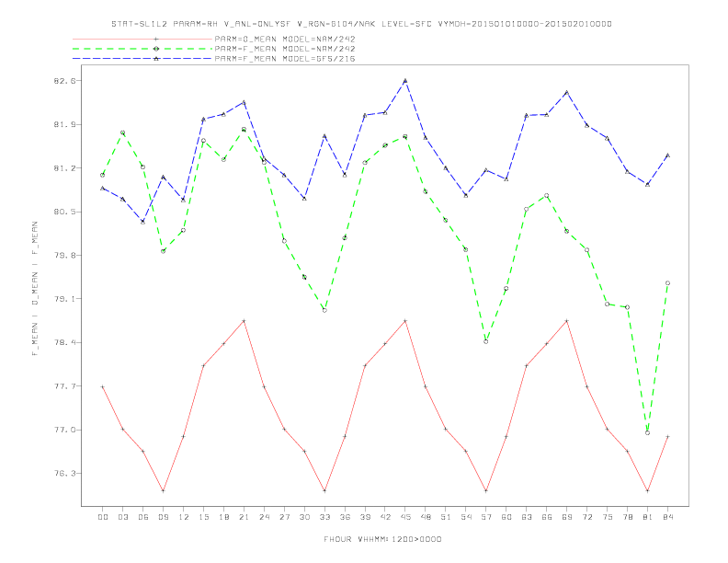Click the y-axis tick label 81.9
728x563 pixels.
tap(63, 124)
